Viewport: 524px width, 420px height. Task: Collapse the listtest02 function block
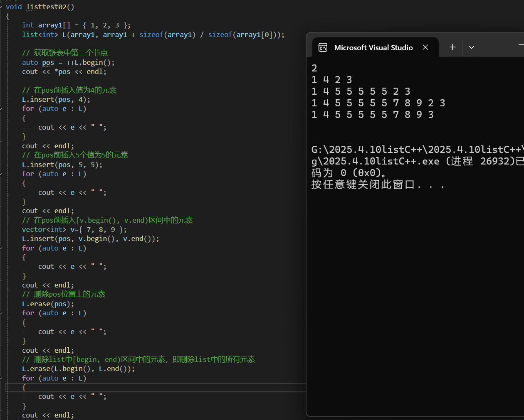pyautogui.click(x=1, y=7)
